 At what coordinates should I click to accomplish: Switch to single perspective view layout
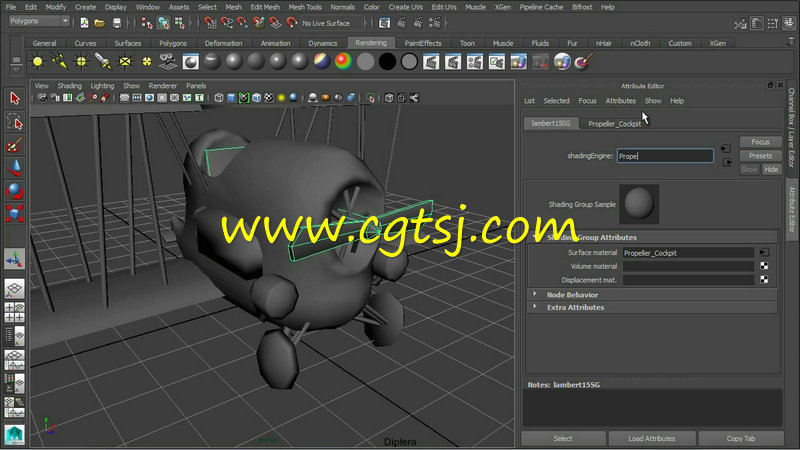pos(14,289)
